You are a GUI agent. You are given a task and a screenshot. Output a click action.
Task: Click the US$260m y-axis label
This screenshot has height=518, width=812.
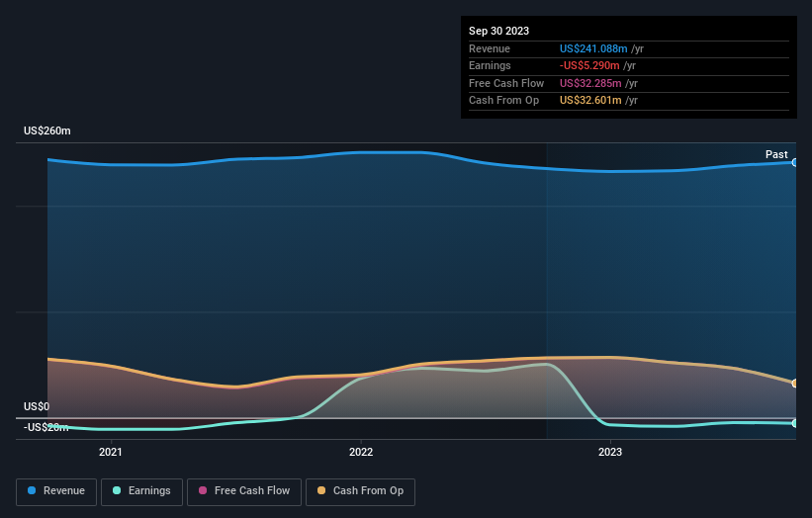point(47,130)
